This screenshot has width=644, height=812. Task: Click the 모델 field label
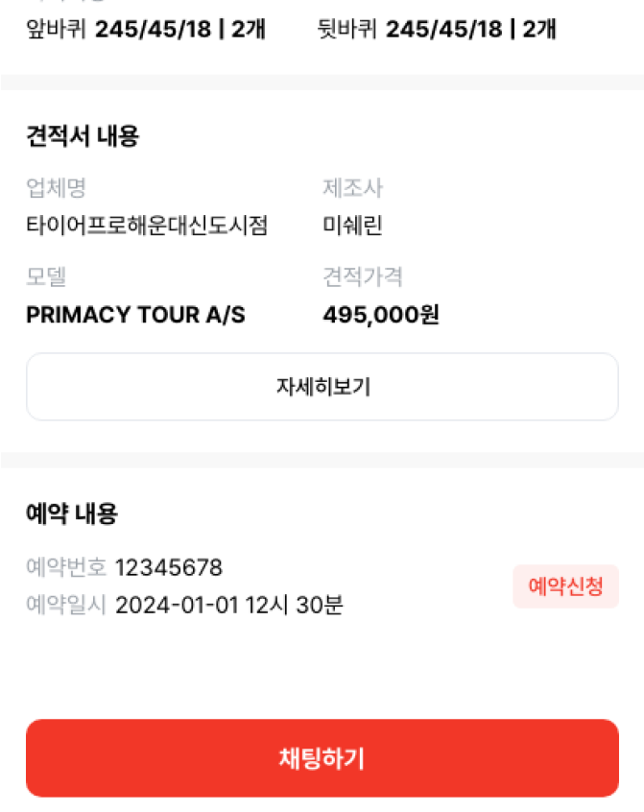click(46, 277)
